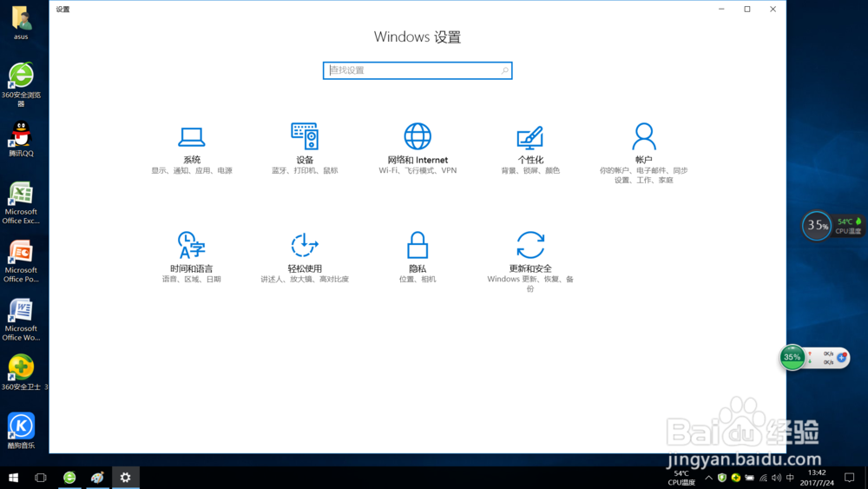Close the 设置 window
Viewport: 868px width, 489px height.
pos(773,9)
